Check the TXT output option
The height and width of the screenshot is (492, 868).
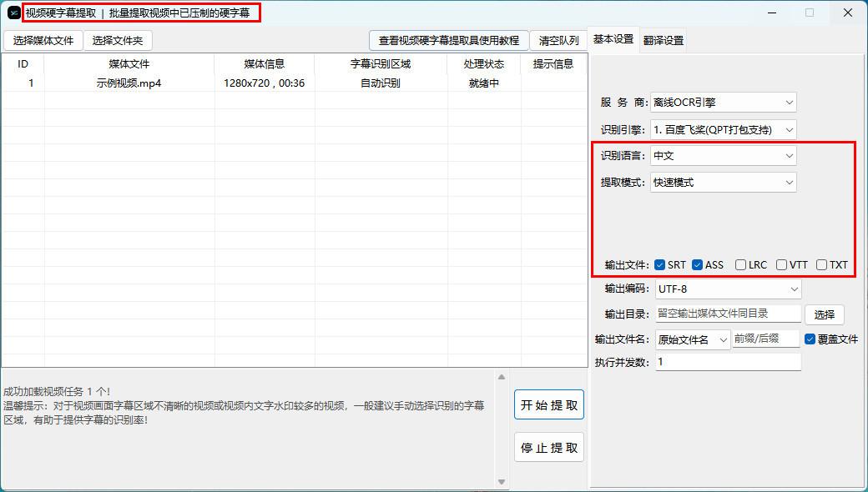tap(822, 265)
